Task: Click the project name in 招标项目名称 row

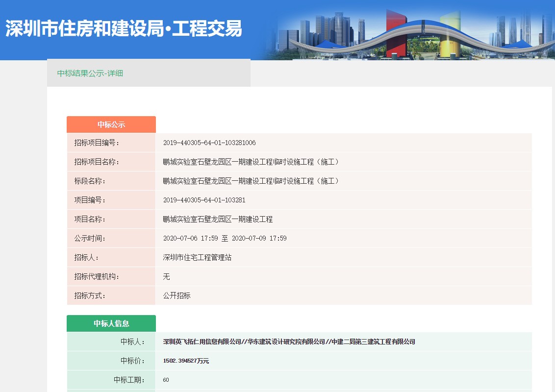Action: tap(251, 162)
